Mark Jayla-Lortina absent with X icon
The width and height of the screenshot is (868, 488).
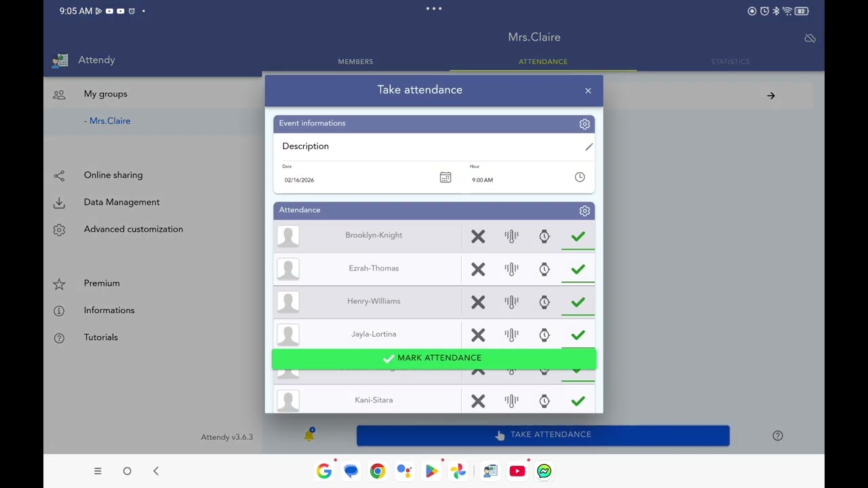click(x=478, y=335)
